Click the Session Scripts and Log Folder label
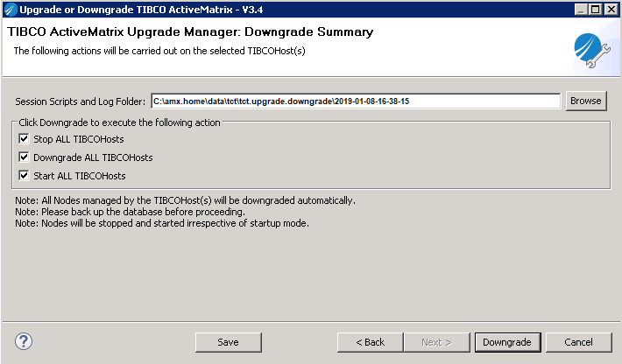Screen dimensions: 622x364 point(81,101)
